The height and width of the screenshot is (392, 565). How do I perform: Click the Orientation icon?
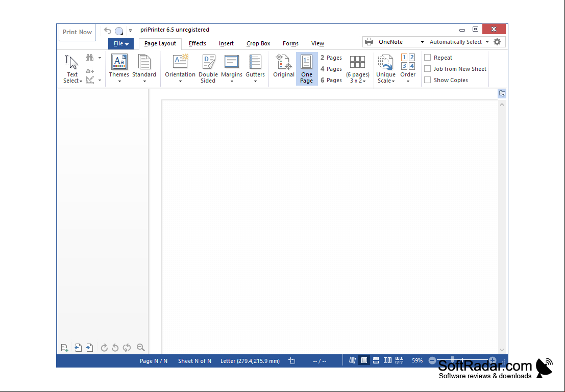click(180, 62)
